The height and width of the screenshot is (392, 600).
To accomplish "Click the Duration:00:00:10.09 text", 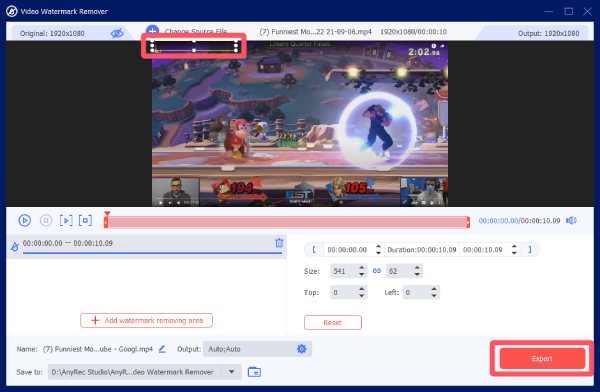I will [422, 250].
